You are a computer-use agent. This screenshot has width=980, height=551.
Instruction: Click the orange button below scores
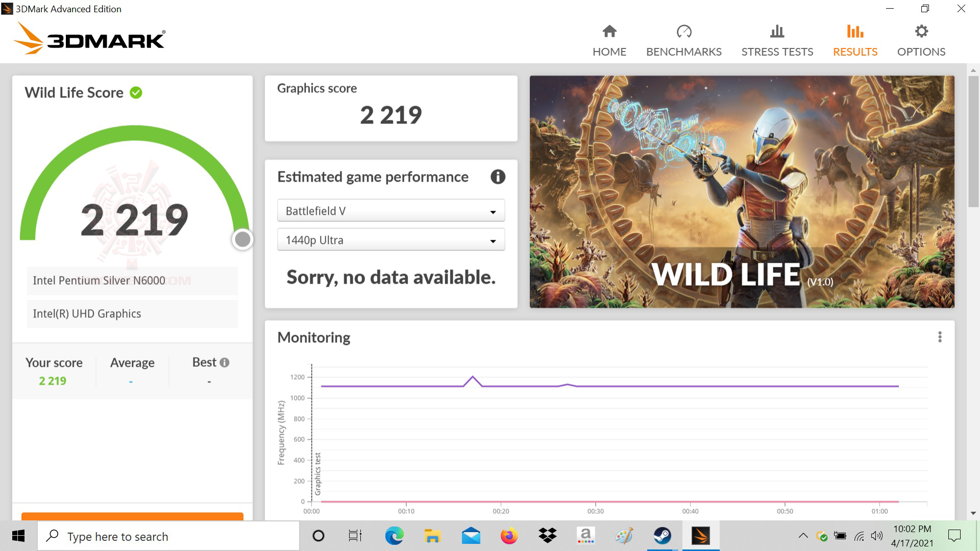coord(132,516)
